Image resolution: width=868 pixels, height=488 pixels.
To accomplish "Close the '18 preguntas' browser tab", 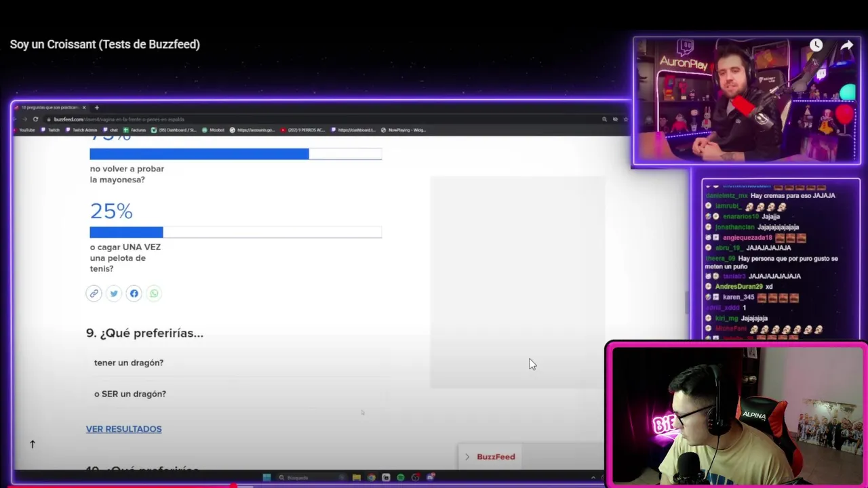I will click(84, 108).
